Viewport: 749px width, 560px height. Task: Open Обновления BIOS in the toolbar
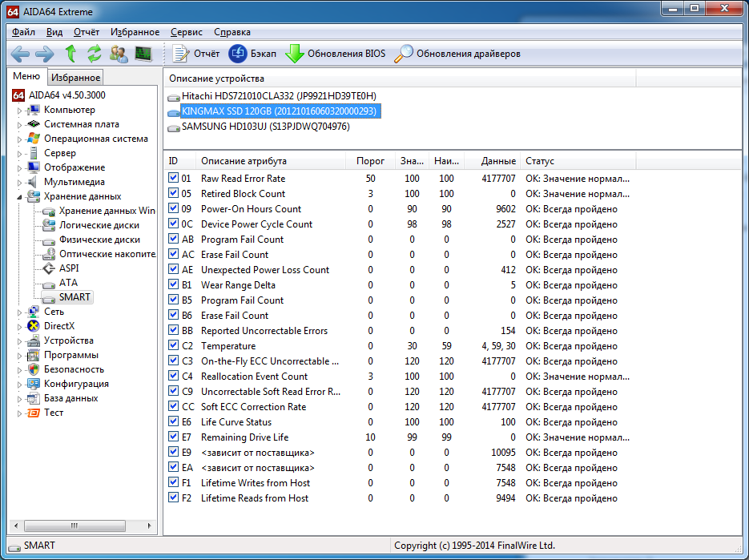336,54
